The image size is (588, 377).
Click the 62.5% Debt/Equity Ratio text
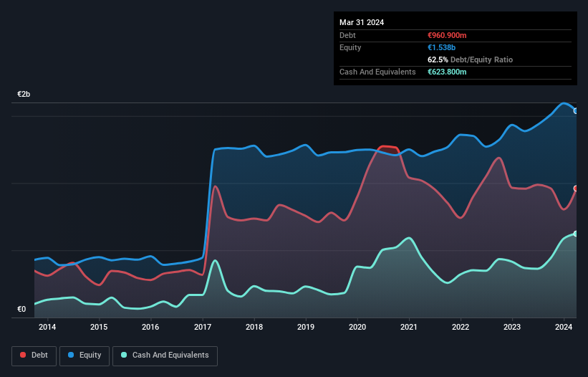tap(470, 59)
